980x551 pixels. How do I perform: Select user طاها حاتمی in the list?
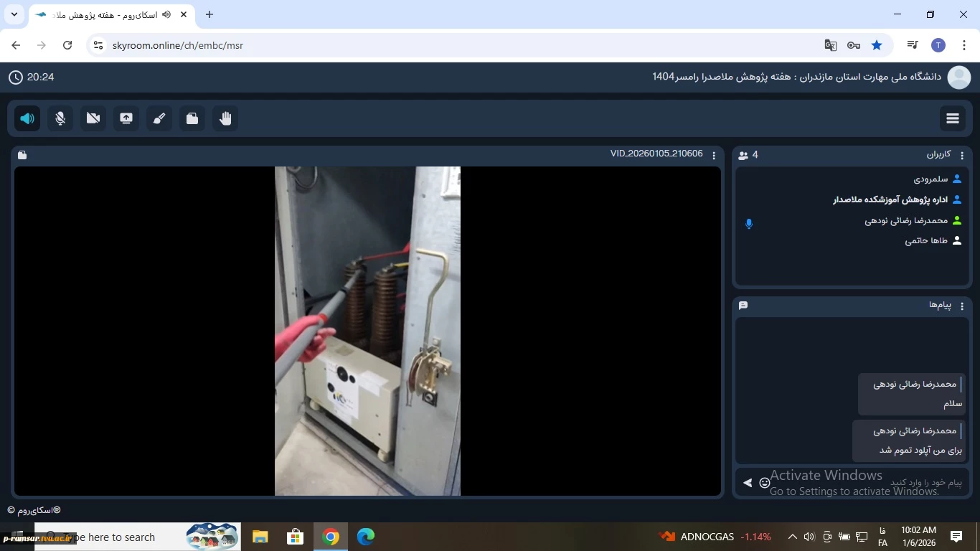[926, 241]
